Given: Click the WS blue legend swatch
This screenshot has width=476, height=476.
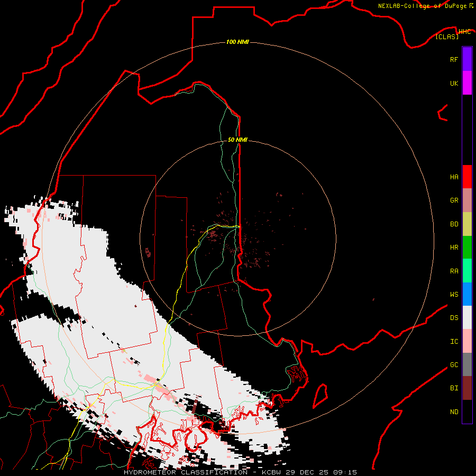Looking at the screenshot, I should pyautogui.click(x=467, y=294).
